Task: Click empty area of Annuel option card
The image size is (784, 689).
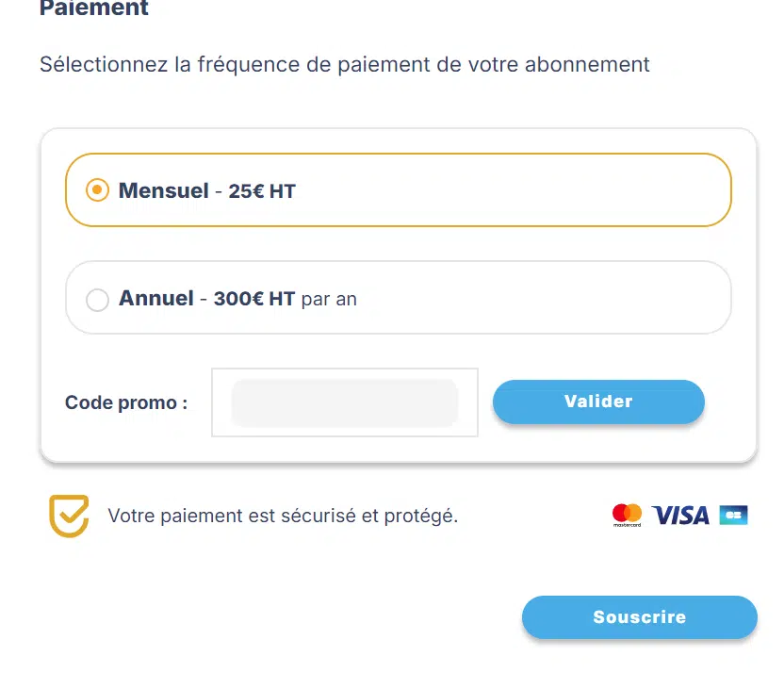Action: (540, 298)
